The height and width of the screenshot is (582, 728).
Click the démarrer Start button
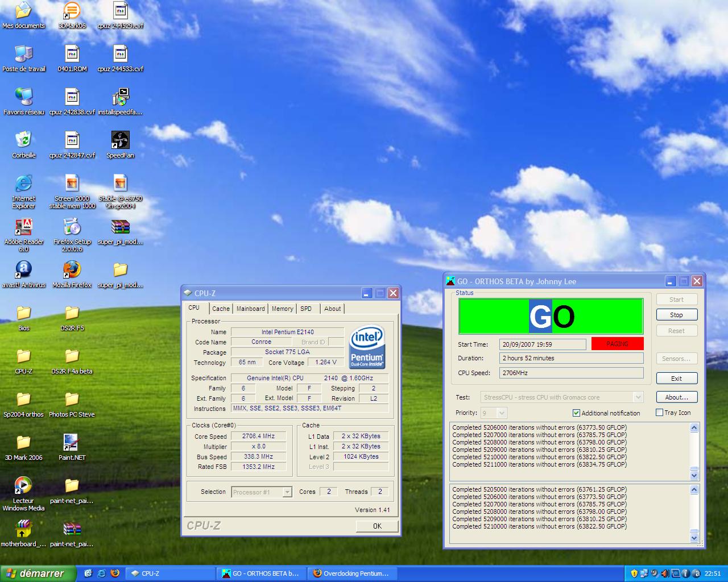[38, 573]
